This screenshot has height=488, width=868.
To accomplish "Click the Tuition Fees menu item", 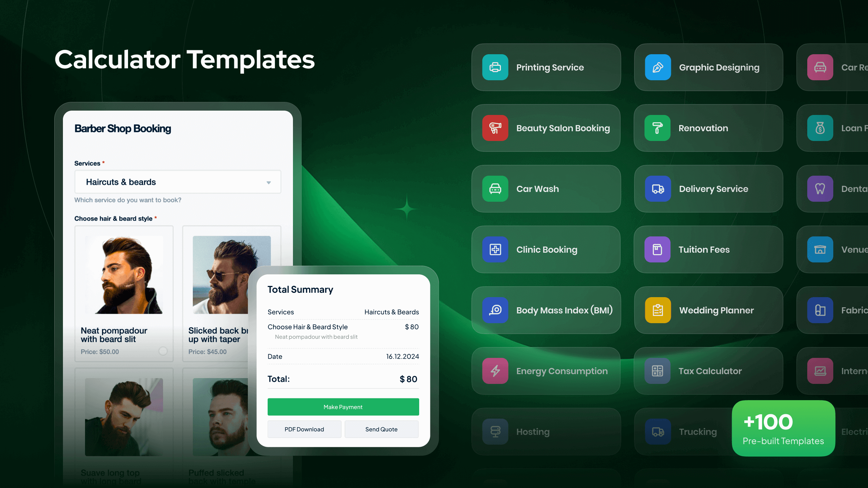I will pos(709,250).
